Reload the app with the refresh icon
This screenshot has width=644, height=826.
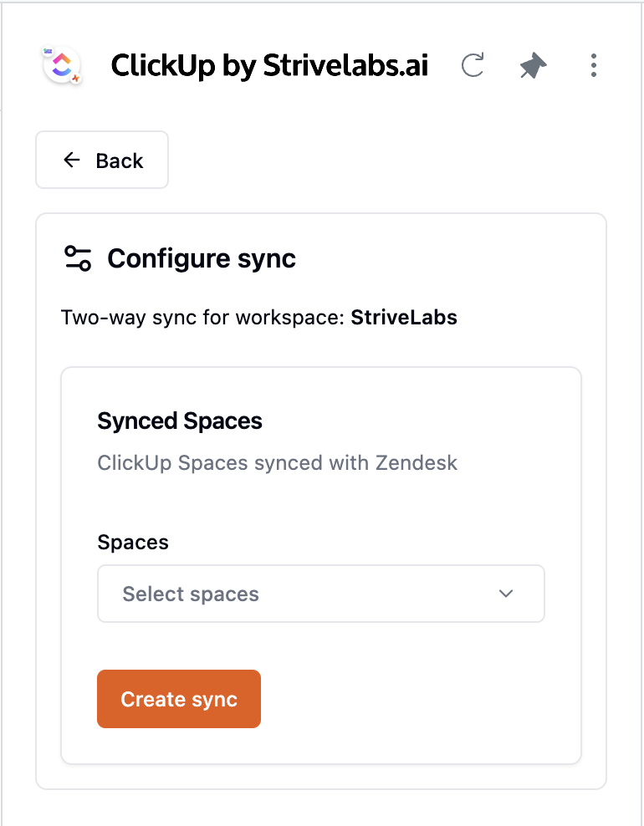[x=473, y=65]
